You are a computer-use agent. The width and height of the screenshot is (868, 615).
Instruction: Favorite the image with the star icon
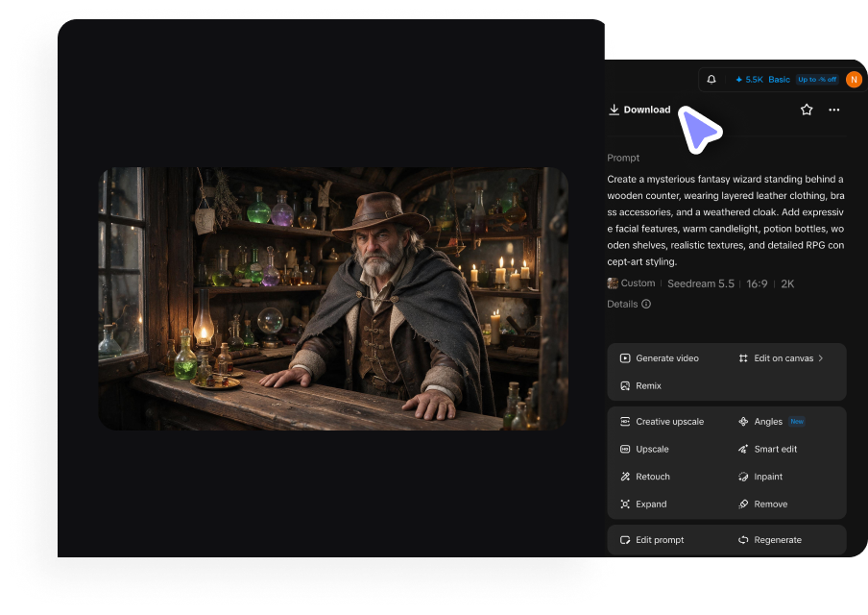(807, 110)
